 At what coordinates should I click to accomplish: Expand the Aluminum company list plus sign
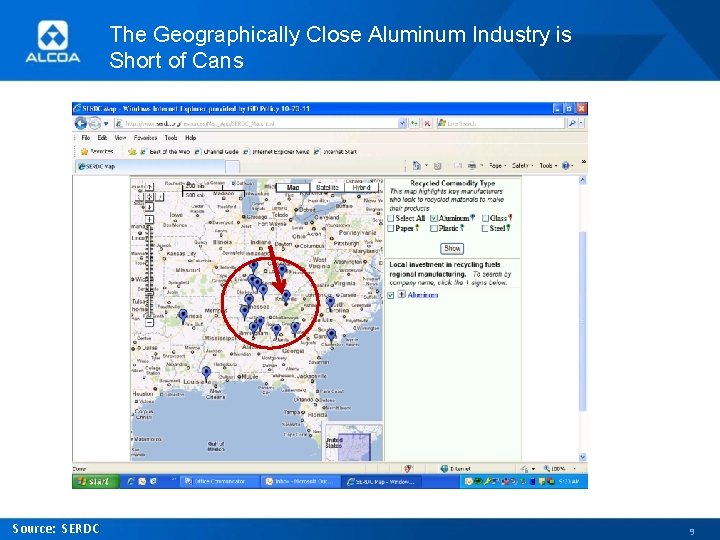pyautogui.click(x=401, y=294)
